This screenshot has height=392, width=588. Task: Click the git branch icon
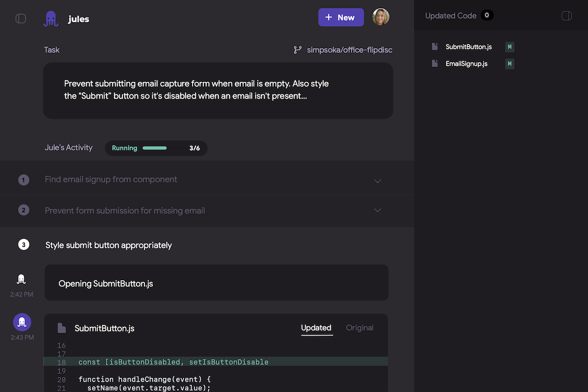pos(297,50)
